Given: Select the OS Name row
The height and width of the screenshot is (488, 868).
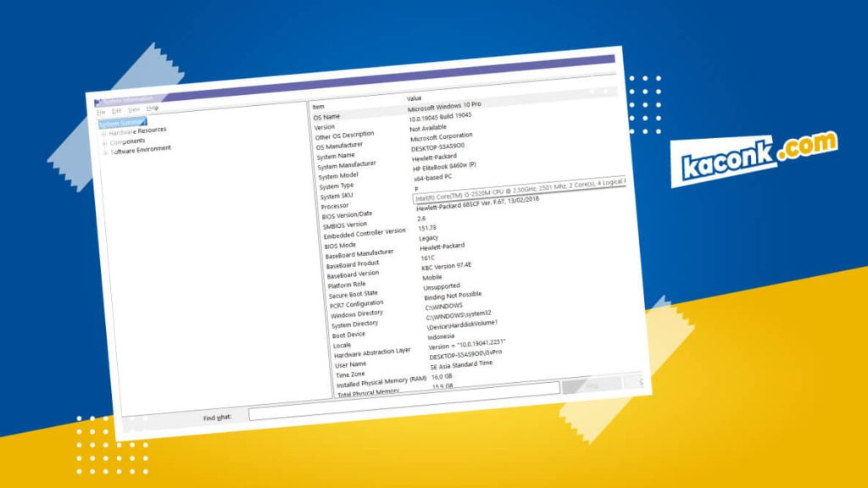Looking at the screenshot, I should coord(326,117).
